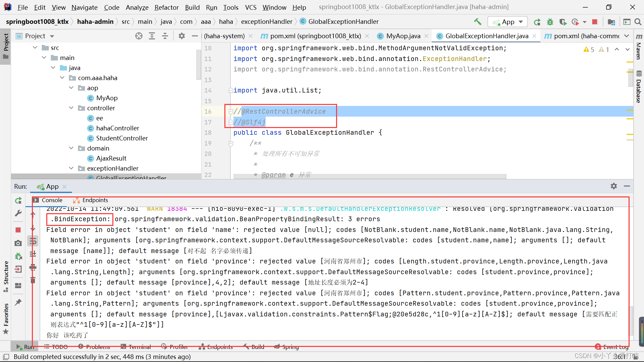Click Rerun icon in Run panel sidebar

tap(18, 200)
